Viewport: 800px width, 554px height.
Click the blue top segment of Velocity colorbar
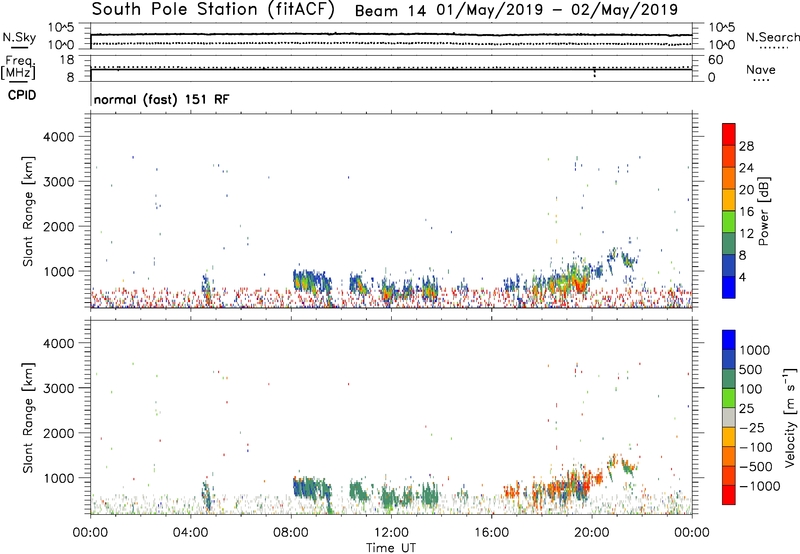[729, 340]
